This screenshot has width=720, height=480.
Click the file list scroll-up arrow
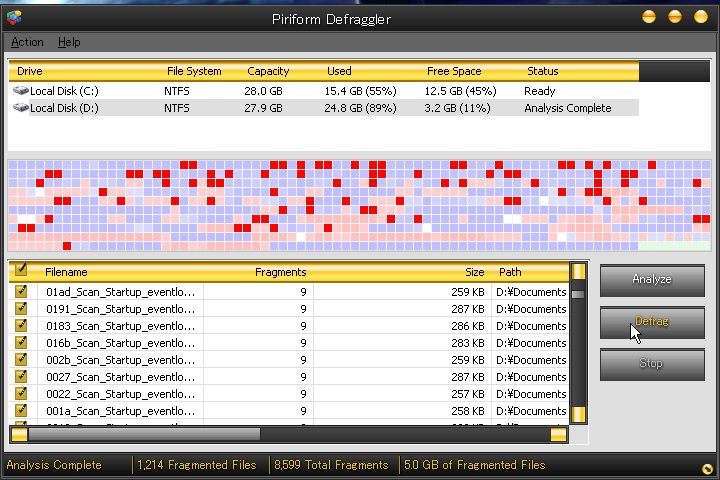579,271
